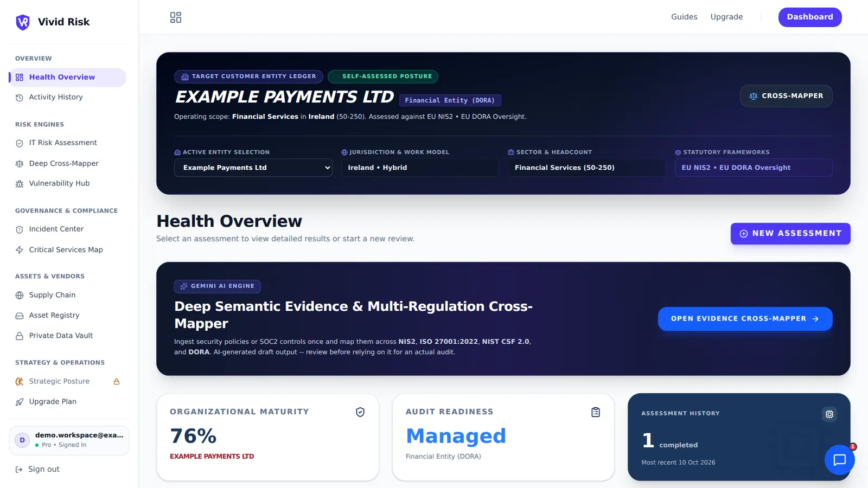Go to Health Overview in sidebar
The height and width of the screenshot is (488, 868).
pyautogui.click(x=67, y=78)
